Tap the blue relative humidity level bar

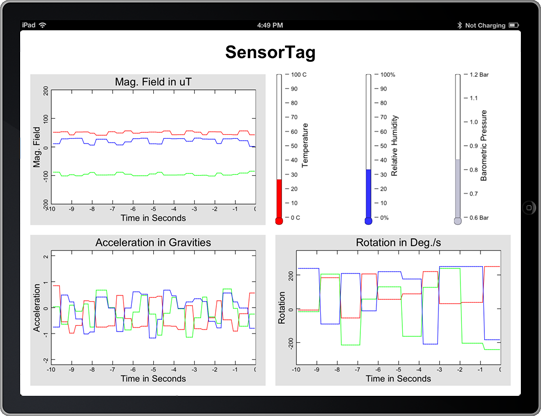[x=368, y=194]
